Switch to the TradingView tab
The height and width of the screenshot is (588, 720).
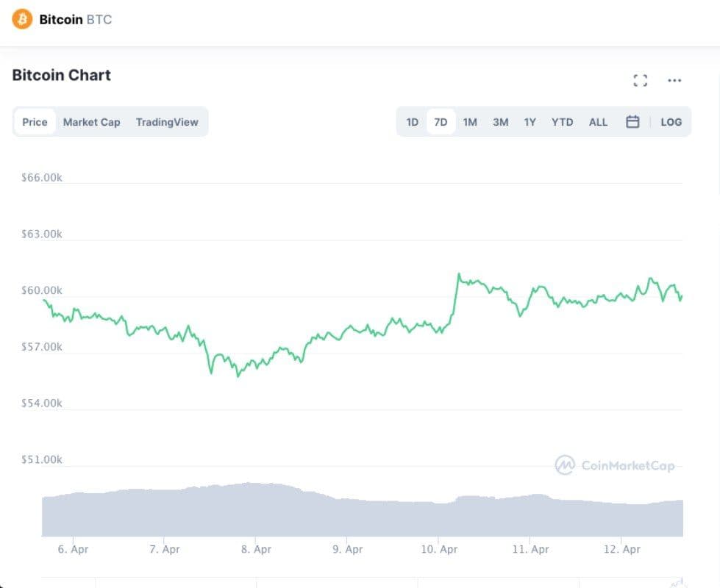point(167,122)
